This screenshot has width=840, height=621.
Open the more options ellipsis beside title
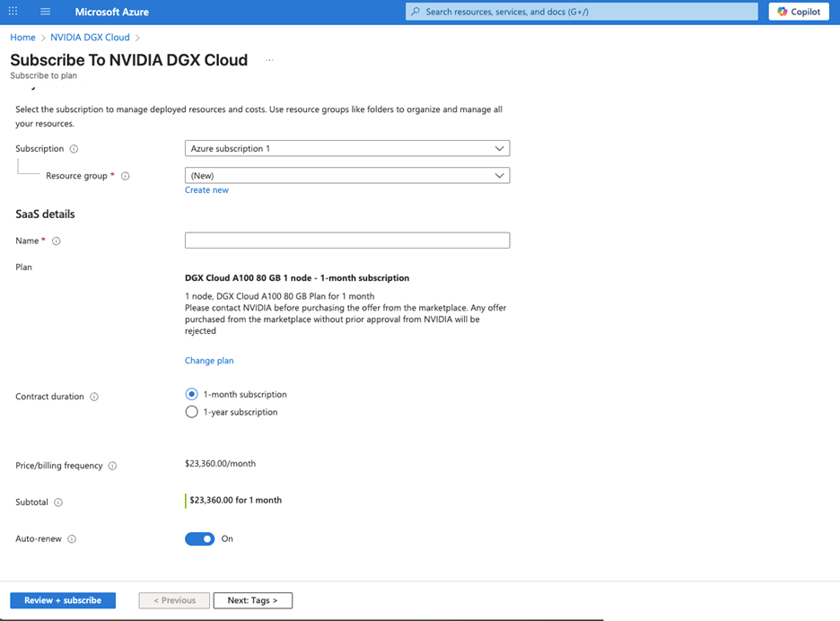pos(269,60)
